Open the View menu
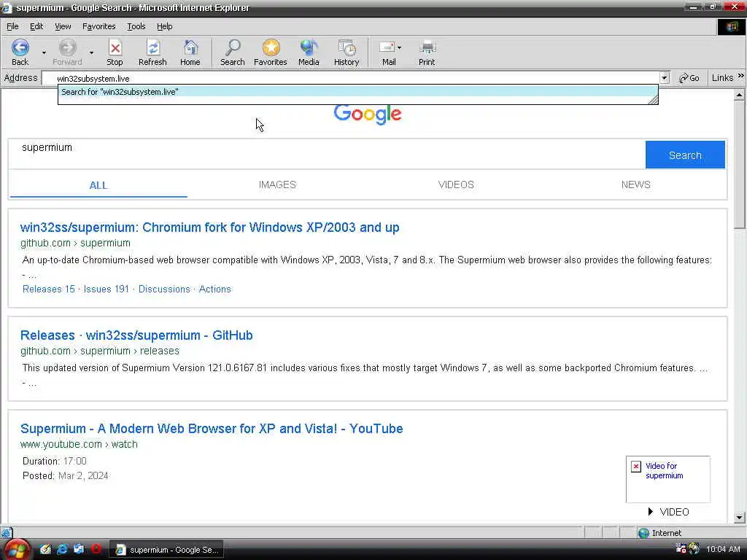 (x=63, y=27)
